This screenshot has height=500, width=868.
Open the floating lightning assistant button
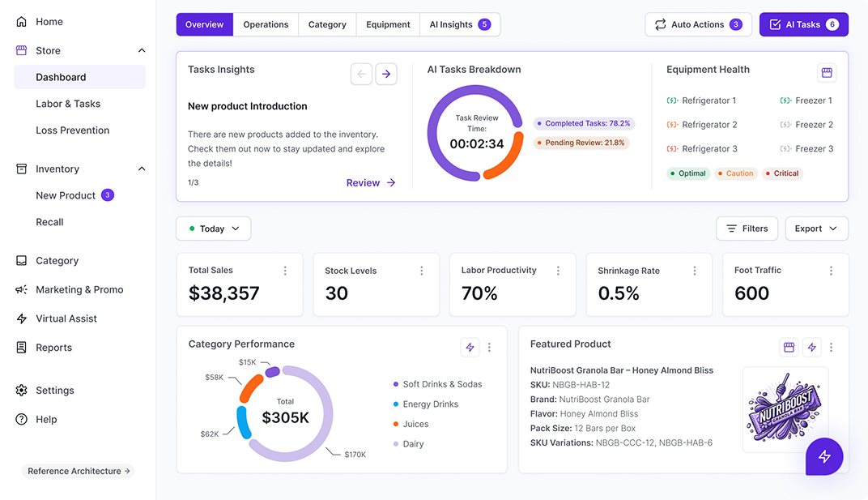pos(824,456)
